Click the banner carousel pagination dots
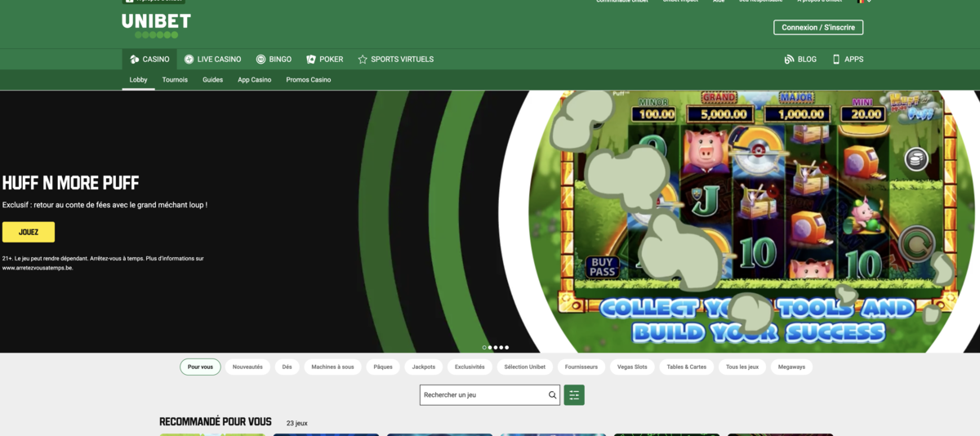This screenshot has height=436, width=980. [496, 348]
